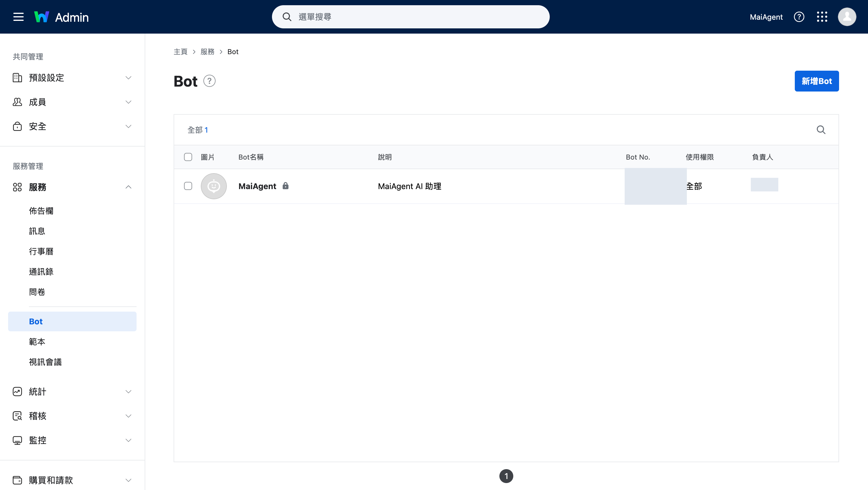Screen dimensions: 868x490
Task: Open 佈告欄 in the sidebar
Action: (41, 211)
